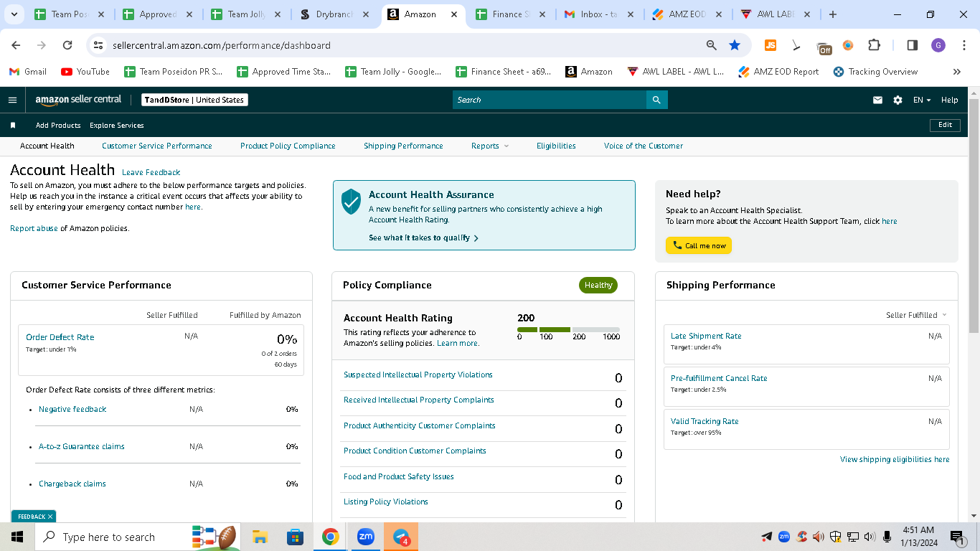Click the Account Health Rating progress bar

(x=568, y=330)
